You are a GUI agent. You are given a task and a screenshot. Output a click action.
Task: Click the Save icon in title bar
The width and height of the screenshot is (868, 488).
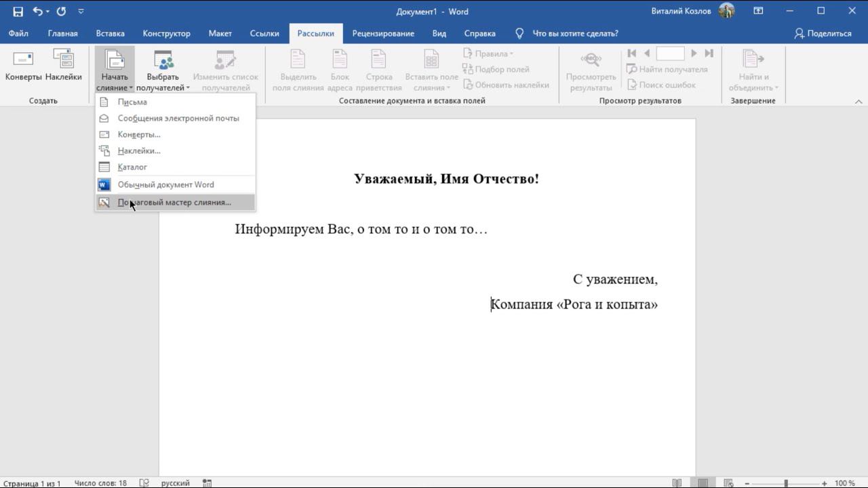[18, 12]
